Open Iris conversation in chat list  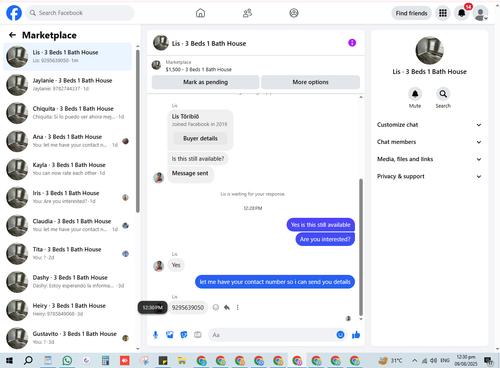tap(67, 197)
